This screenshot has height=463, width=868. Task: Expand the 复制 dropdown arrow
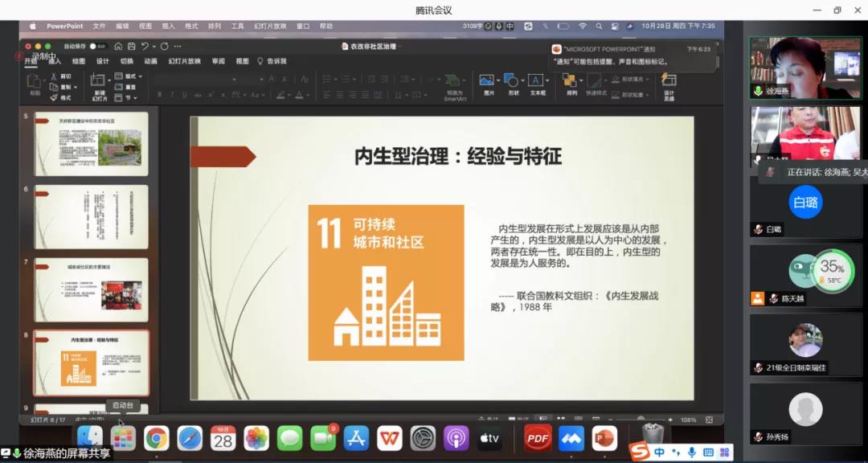pos(76,87)
